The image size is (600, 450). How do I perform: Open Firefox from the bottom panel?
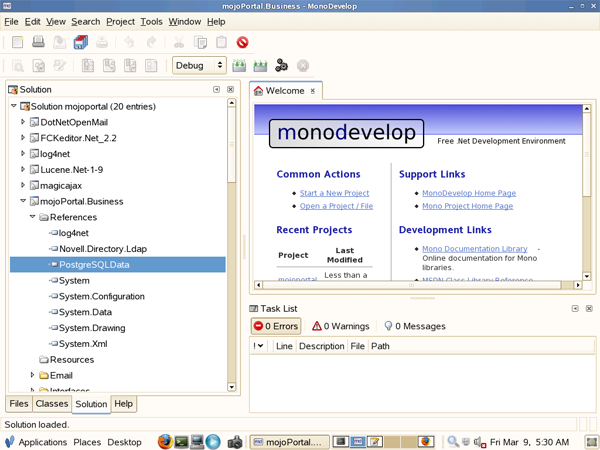[x=165, y=441]
